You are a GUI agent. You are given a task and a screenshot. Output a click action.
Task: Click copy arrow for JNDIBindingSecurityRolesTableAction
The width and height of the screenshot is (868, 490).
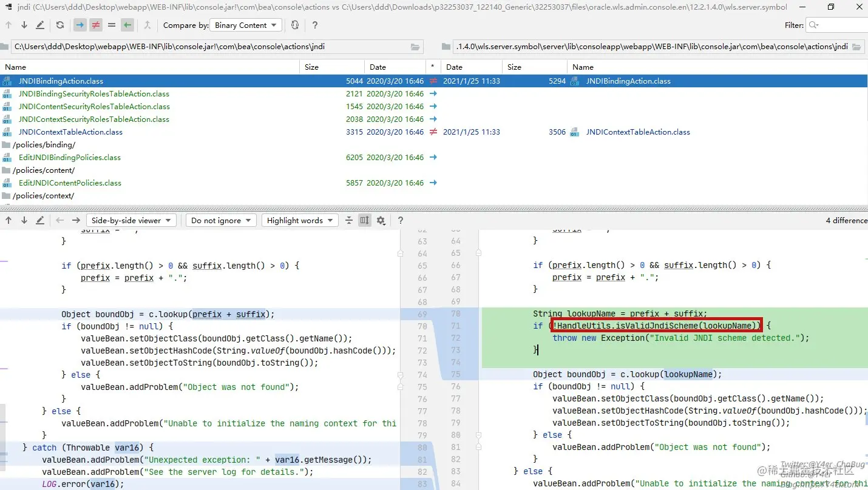coord(433,94)
